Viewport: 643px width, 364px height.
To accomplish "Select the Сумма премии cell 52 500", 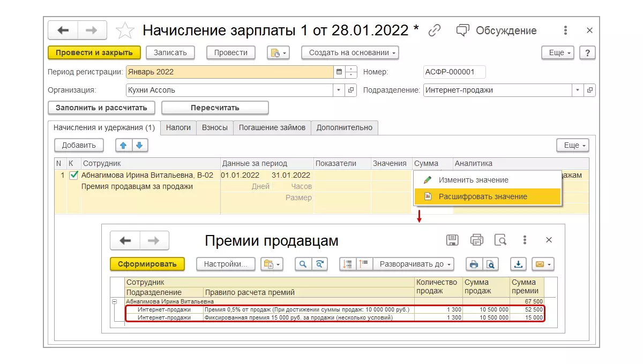I will coord(527,309).
